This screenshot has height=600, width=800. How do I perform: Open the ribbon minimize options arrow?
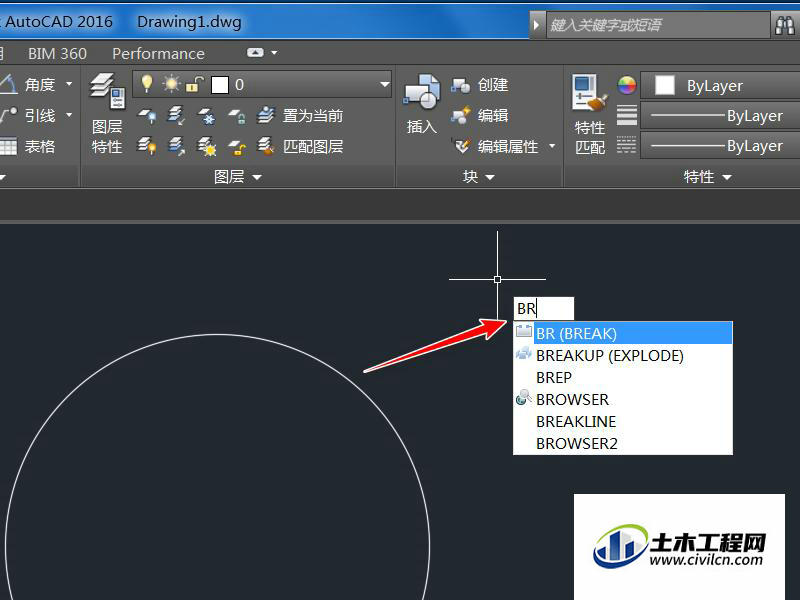tap(274, 53)
